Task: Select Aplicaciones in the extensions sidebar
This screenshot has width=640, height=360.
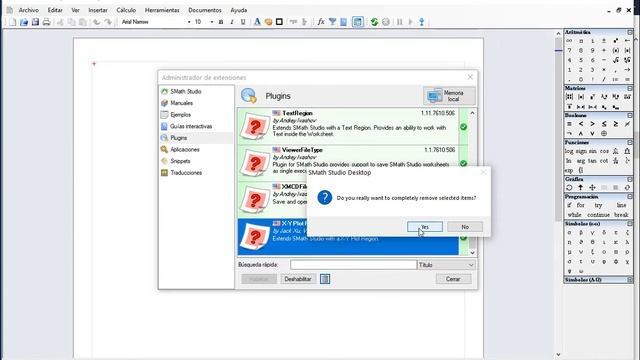Action: (184, 149)
